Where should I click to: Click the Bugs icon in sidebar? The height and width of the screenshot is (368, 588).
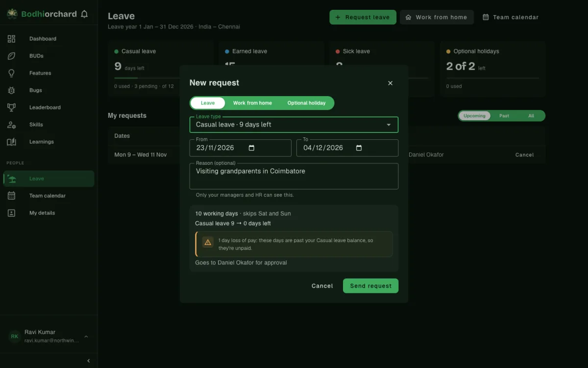click(11, 90)
